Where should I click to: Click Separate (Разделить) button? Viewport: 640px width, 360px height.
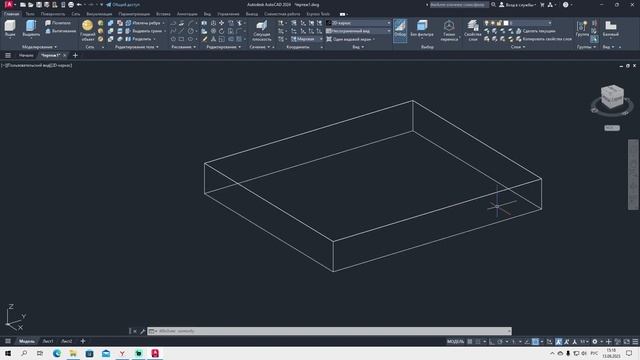139,39
